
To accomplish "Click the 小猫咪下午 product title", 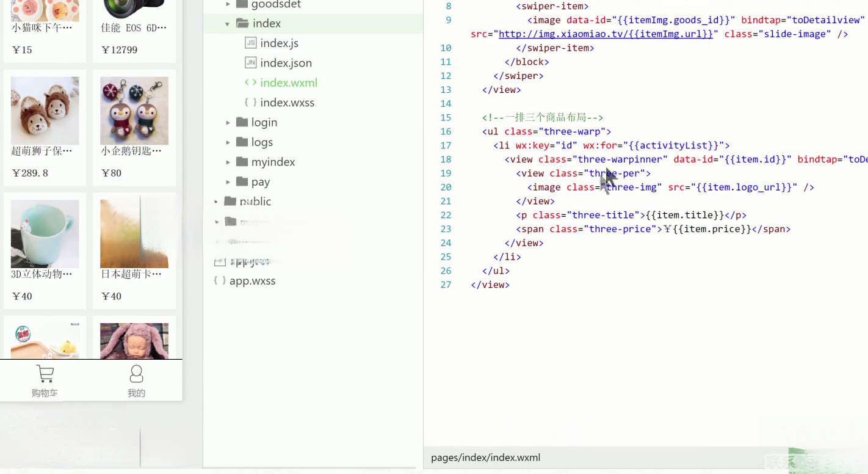I will [x=42, y=28].
